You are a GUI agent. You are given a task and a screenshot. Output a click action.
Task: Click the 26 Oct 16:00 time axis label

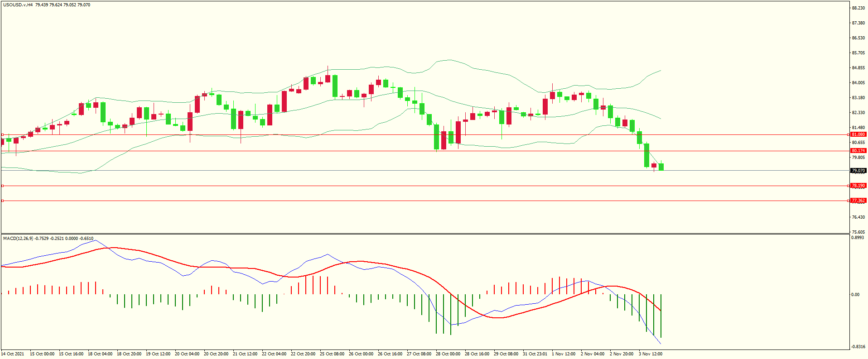390,354
